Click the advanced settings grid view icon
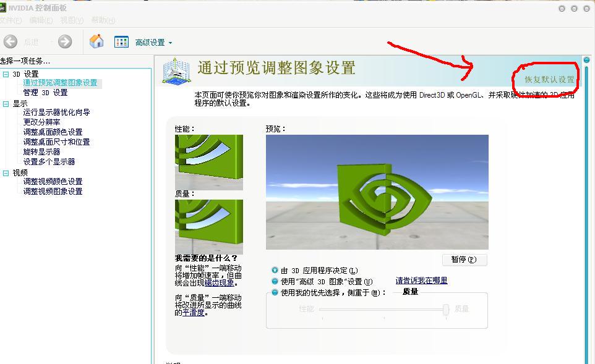 (121, 41)
